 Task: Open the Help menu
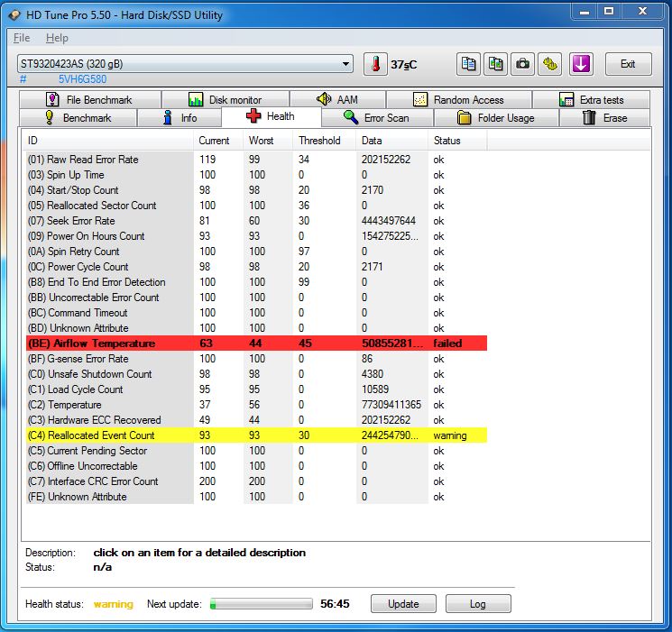pyautogui.click(x=57, y=38)
